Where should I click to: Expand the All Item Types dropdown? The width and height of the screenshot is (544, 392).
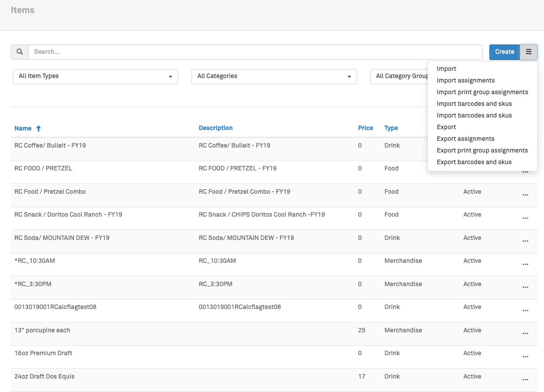(96, 76)
